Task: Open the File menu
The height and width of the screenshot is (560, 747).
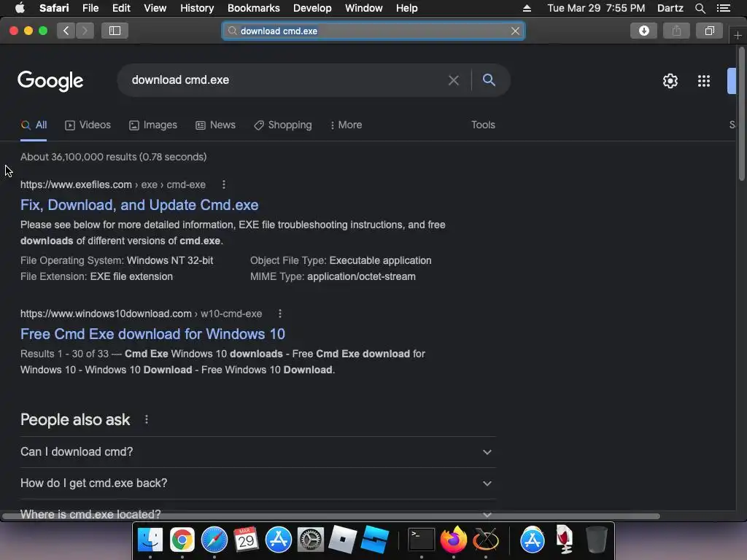Action: (90, 8)
